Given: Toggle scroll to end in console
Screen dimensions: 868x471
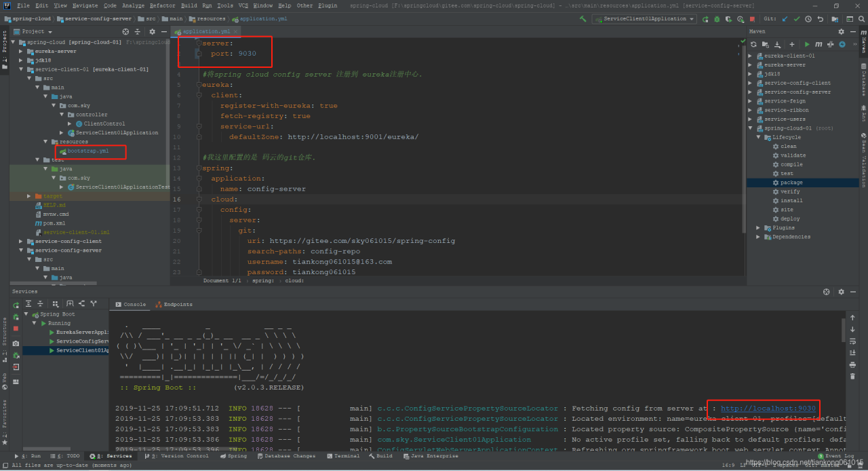Looking at the screenshot, I should [x=852, y=352].
